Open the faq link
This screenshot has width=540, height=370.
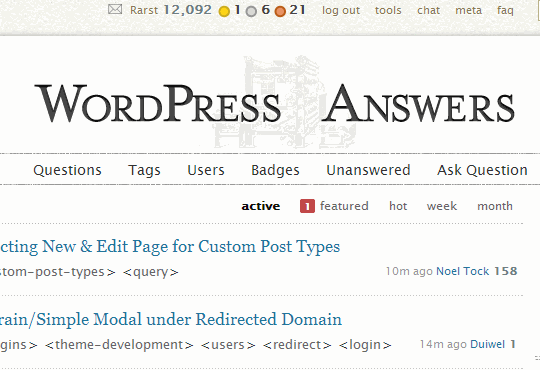505,10
